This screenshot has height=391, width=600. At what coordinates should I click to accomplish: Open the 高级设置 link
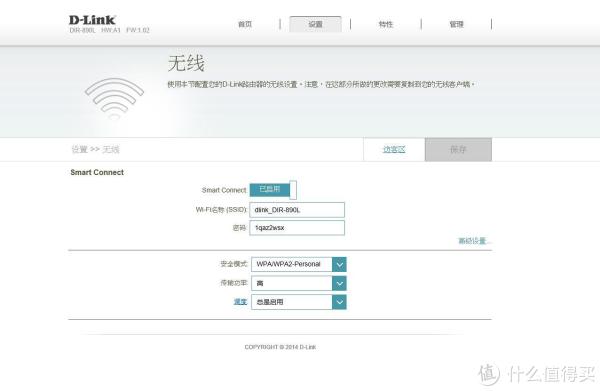(x=474, y=241)
